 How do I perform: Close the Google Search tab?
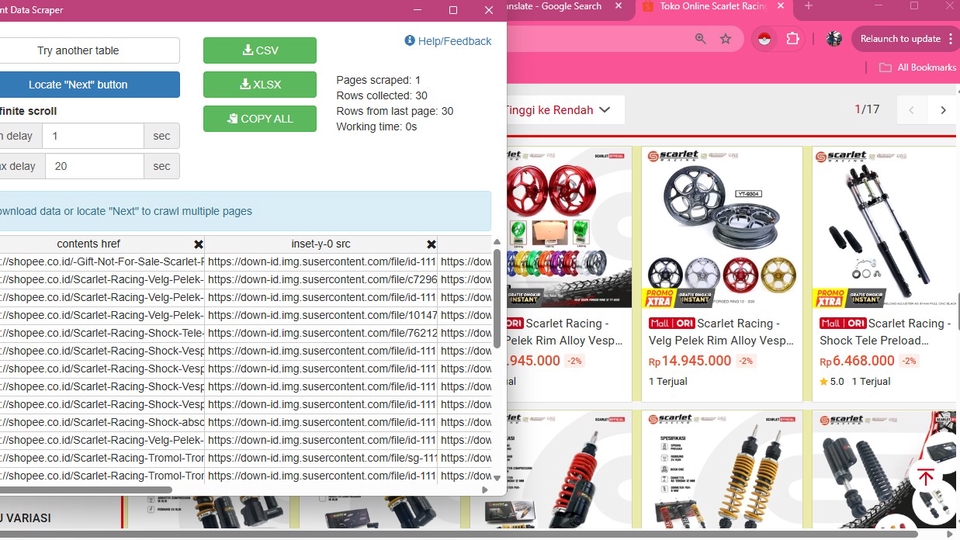(618, 6)
